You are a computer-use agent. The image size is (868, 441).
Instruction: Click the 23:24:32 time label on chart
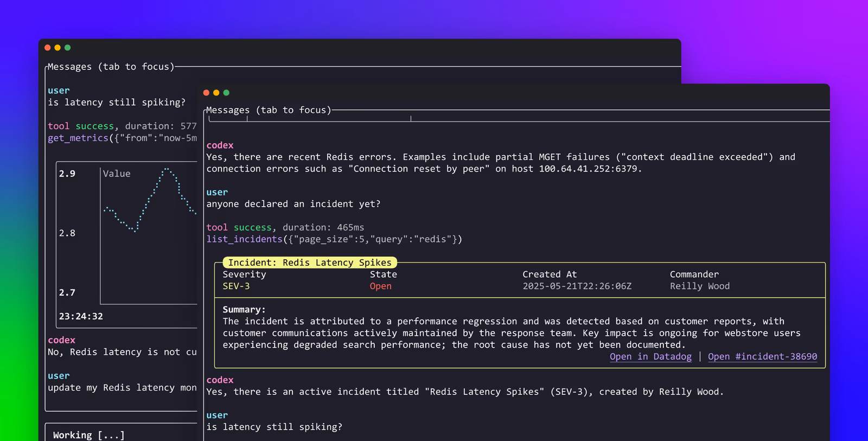click(x=81, y=316)
